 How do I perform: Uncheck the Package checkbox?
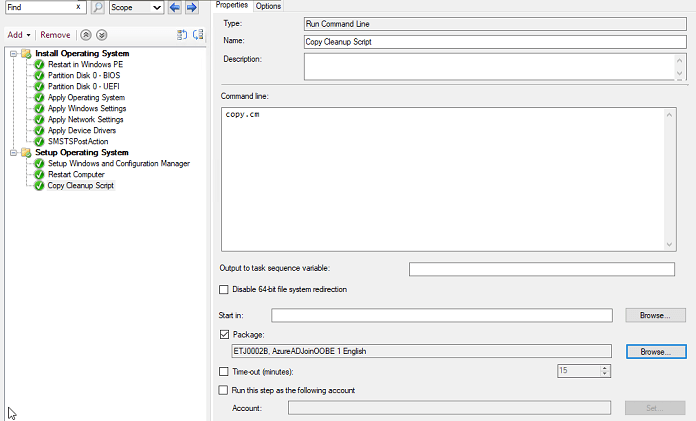click(x=223, y=334)
